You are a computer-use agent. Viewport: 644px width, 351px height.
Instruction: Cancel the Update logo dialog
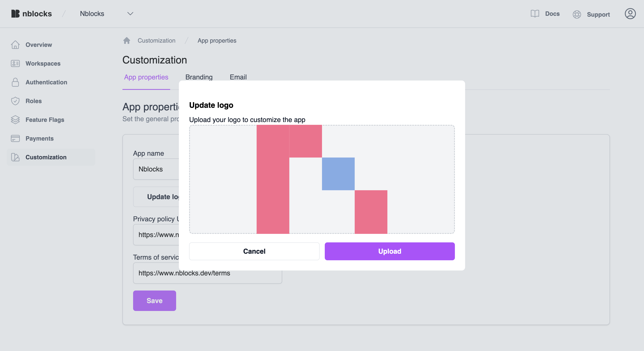pos(254,251)
